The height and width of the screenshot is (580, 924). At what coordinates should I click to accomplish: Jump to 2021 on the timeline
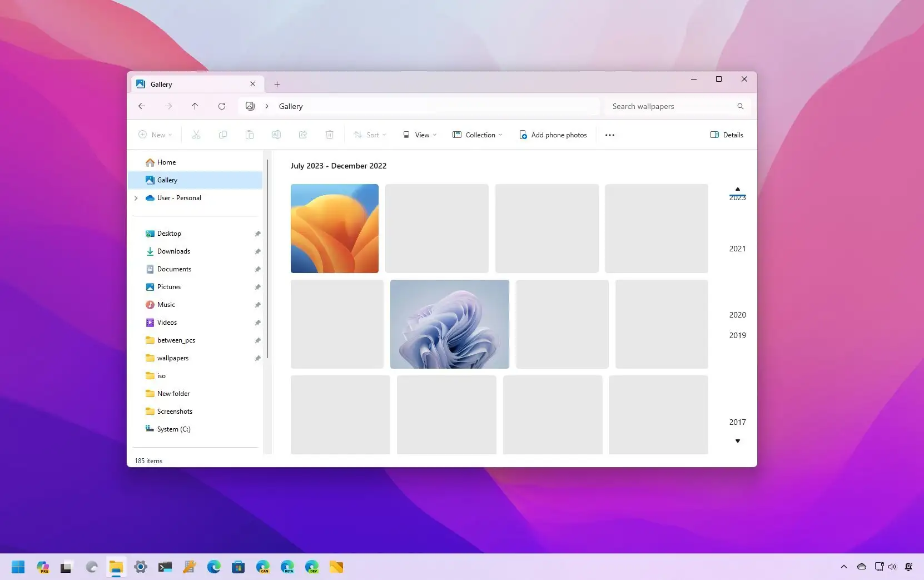(737, 249)
